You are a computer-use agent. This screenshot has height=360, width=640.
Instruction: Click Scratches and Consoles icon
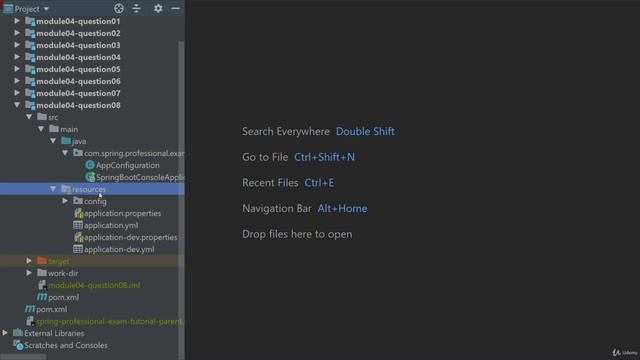(18, 345)
